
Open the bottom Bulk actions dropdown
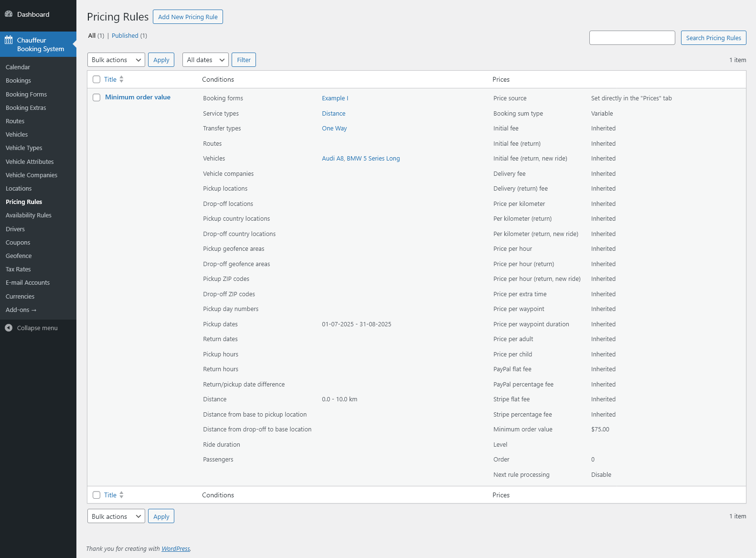click(116, 516)
